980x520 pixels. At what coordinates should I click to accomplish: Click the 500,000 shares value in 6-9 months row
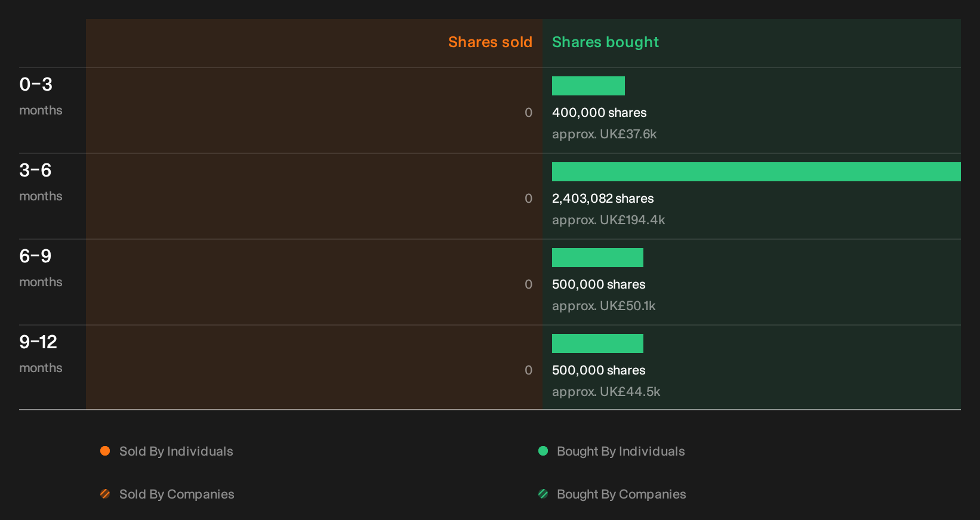pyautogui.click(x=599, y=284)
